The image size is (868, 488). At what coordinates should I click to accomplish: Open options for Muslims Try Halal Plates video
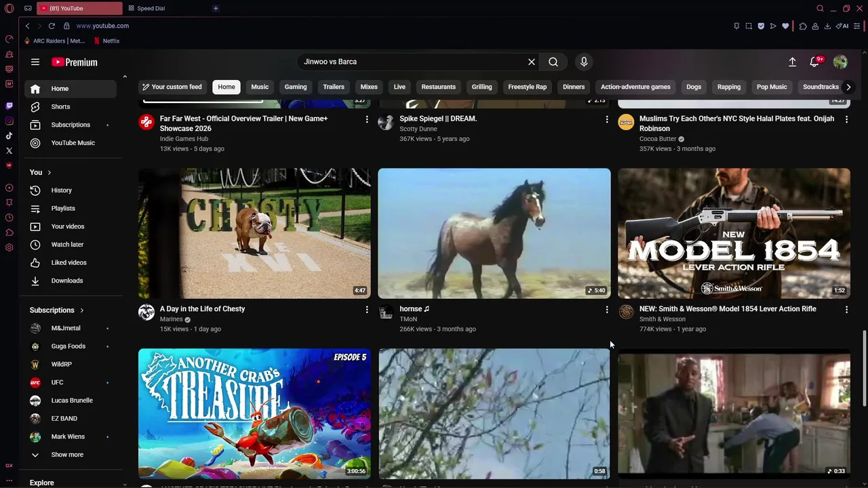(x=846, y=119)
